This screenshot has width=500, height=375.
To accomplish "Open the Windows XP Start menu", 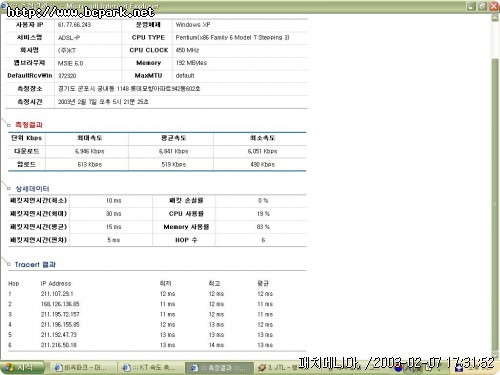I will tap(22, 367).
